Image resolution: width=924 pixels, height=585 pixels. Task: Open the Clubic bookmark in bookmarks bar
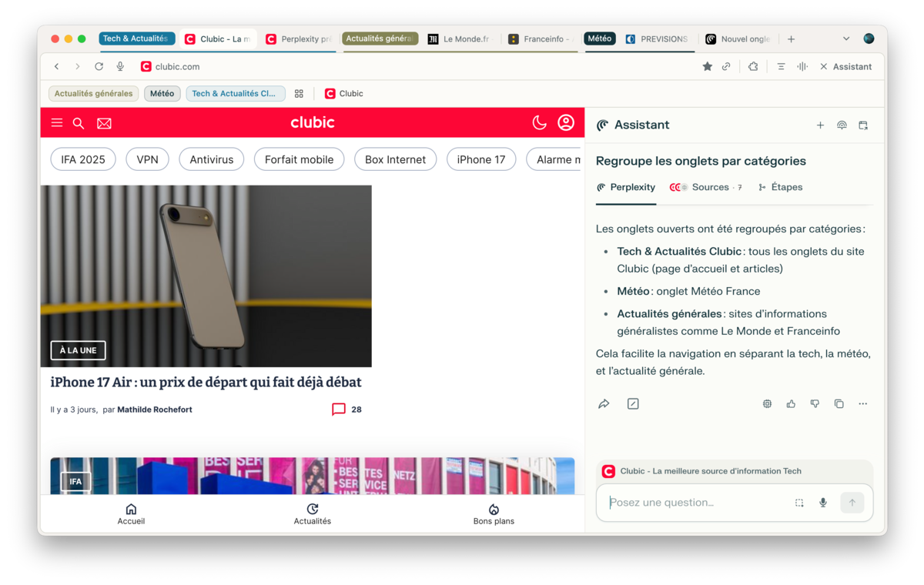point(343,94)
